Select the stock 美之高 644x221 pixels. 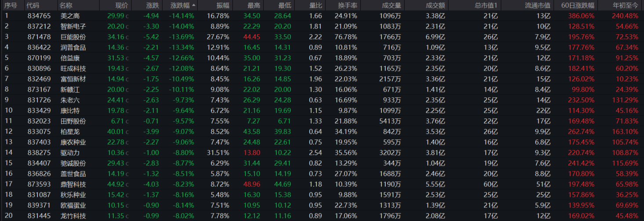tap(70, 16)
